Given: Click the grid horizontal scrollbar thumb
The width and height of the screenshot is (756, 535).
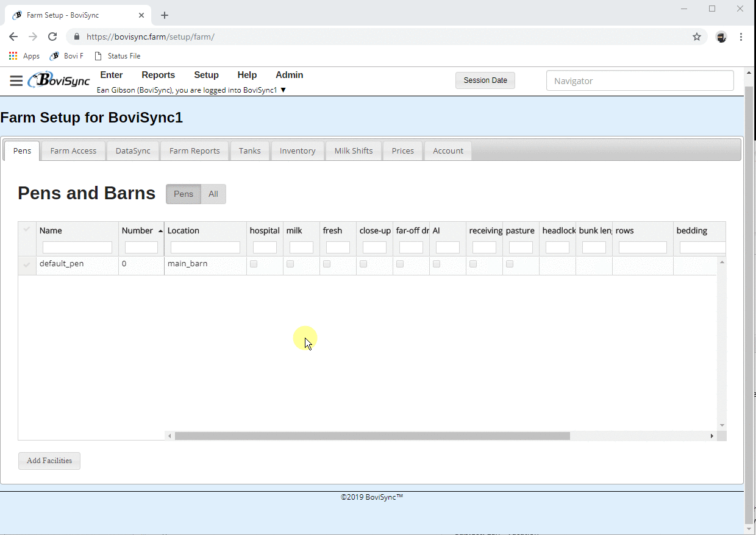Looking at the screenshot, I should coord(372,436).
